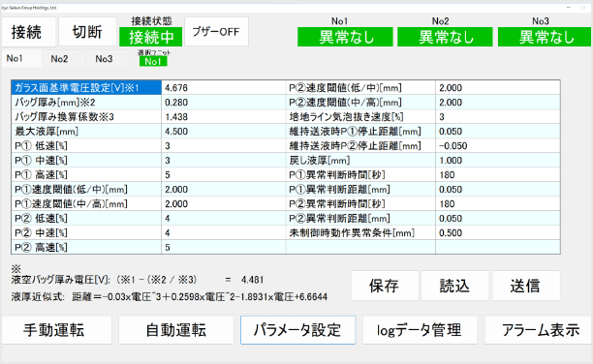The width and height of the screenshot is (593, 364).
Task: Edit the 0.280 bag thickness value
Action: pos(224,103)
